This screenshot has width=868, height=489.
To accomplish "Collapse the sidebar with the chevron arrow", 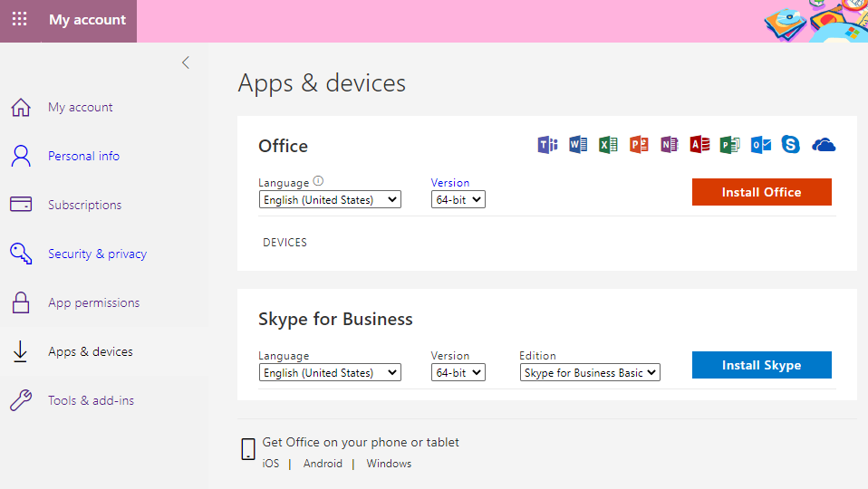I will (x=186, y=62).
